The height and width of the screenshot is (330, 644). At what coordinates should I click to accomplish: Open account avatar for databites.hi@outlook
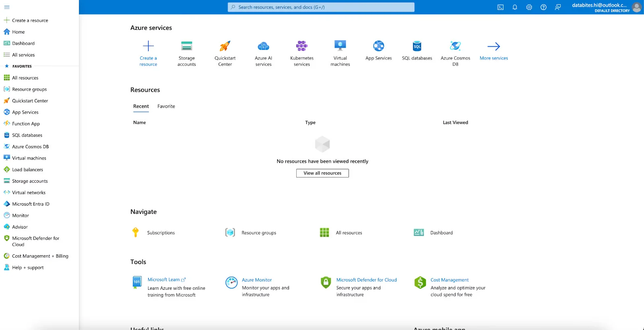tap(637, 7)
